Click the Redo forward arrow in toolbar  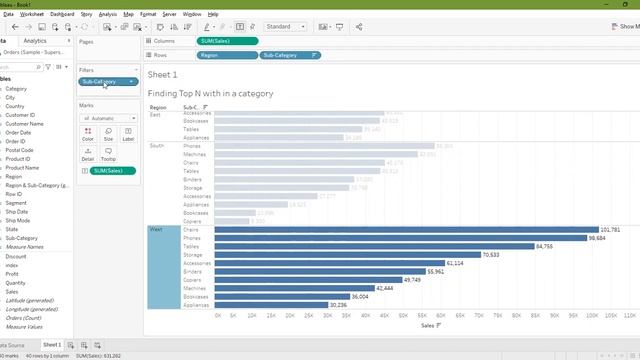[x=29, y=27]
